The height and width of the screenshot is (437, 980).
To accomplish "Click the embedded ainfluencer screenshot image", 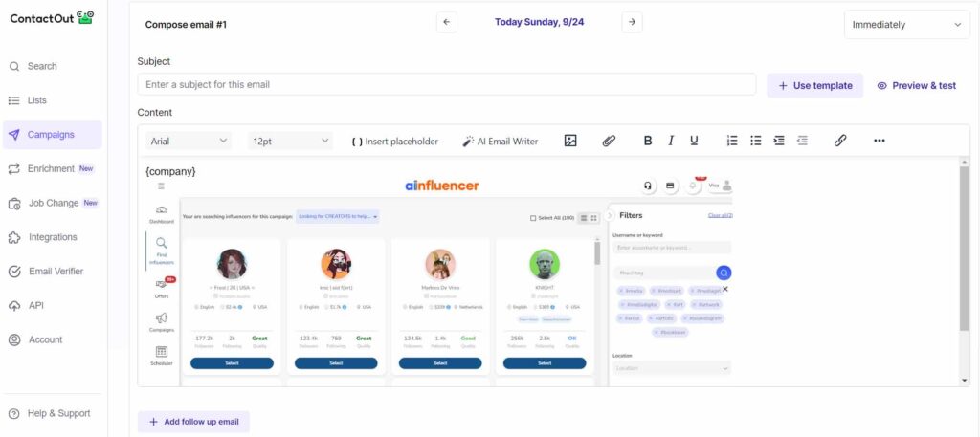I will (x=438, y=282).
